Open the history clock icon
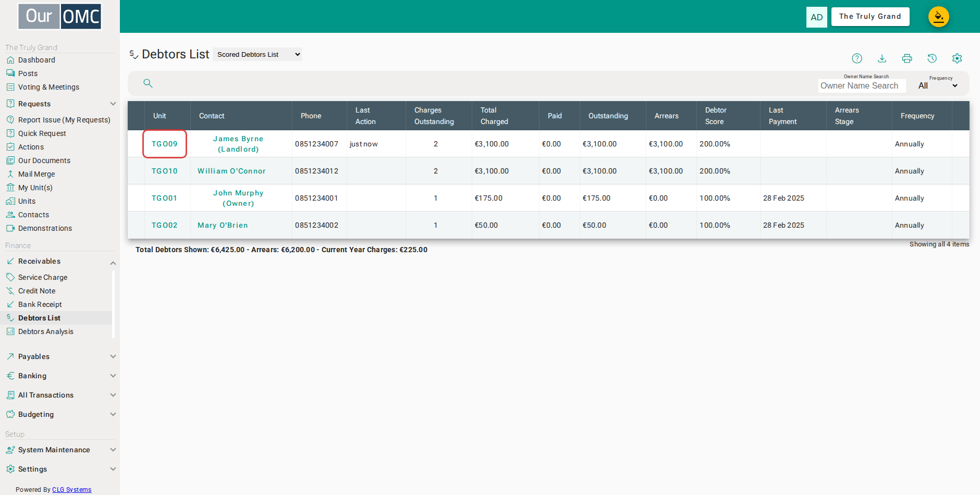Viewport: 980px width, 495px height. [932, 58]
